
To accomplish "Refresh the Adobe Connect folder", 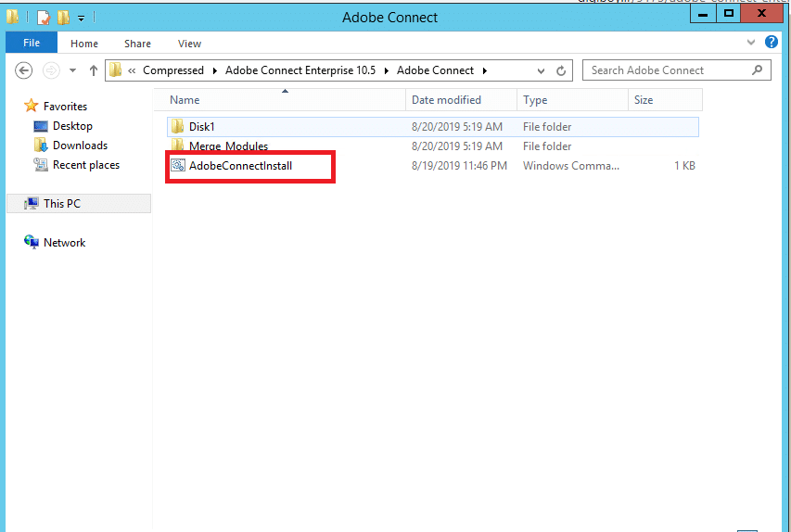I will (561, 71).
